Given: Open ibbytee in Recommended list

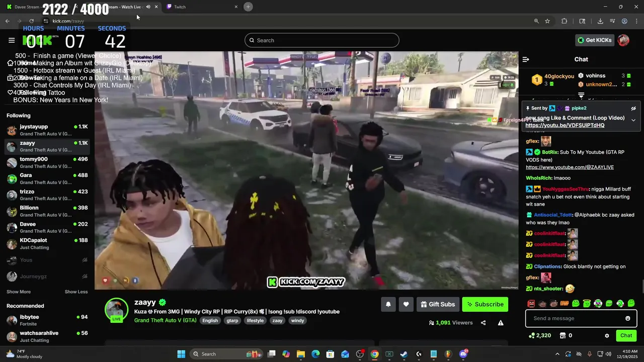Looking at the screenshot, I should 47,320.
